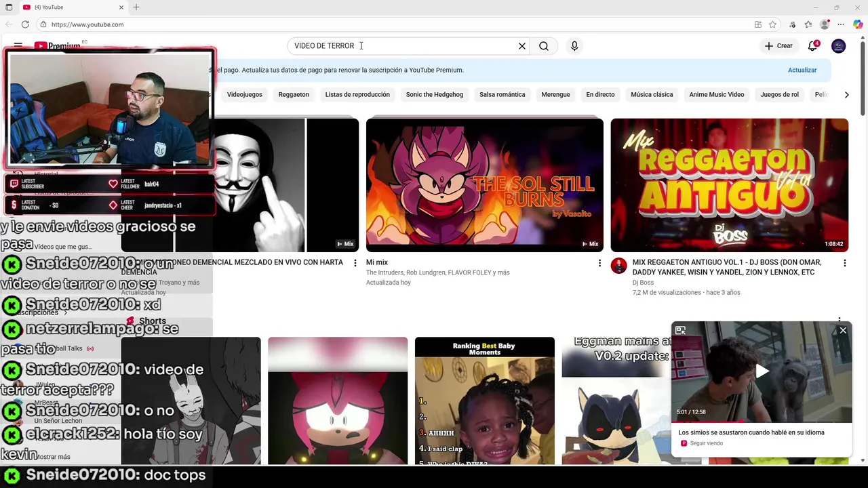
Task: Open The Sol Still Burns thumbnail
Action: pos(485,185)
